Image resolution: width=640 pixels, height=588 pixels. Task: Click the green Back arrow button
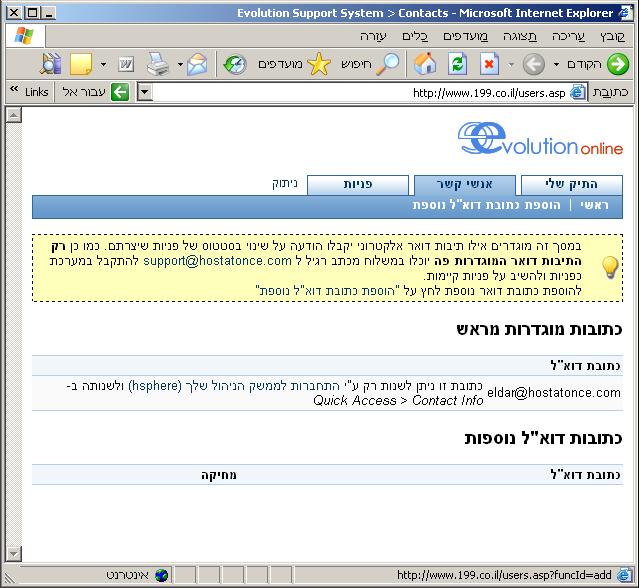(617, 64)
